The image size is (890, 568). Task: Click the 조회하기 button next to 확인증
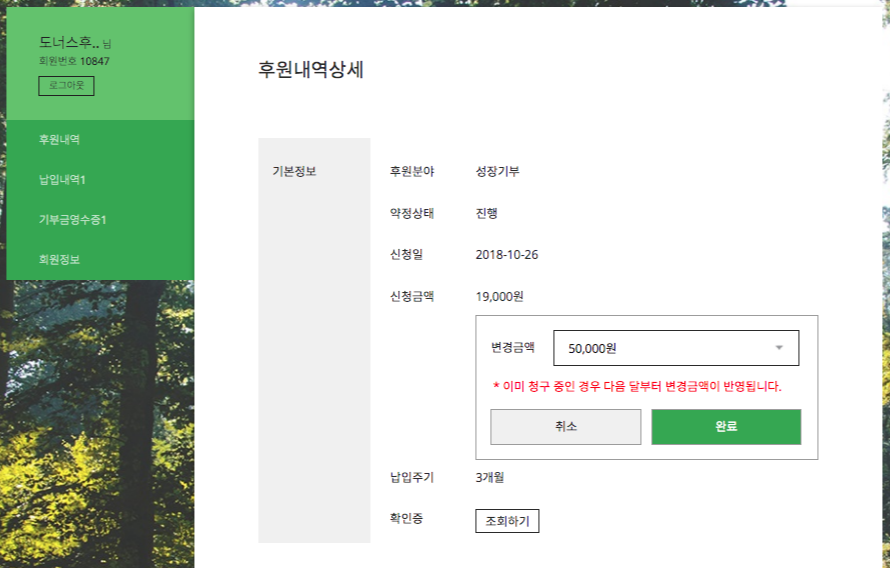coord(507,521)
